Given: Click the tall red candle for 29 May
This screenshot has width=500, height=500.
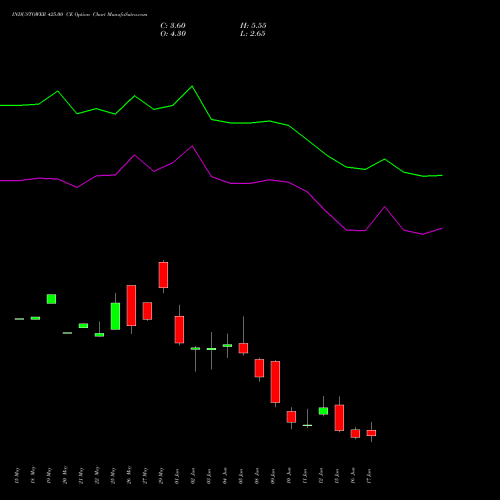Looking at the screenshot, I should (x=163, y=275).
